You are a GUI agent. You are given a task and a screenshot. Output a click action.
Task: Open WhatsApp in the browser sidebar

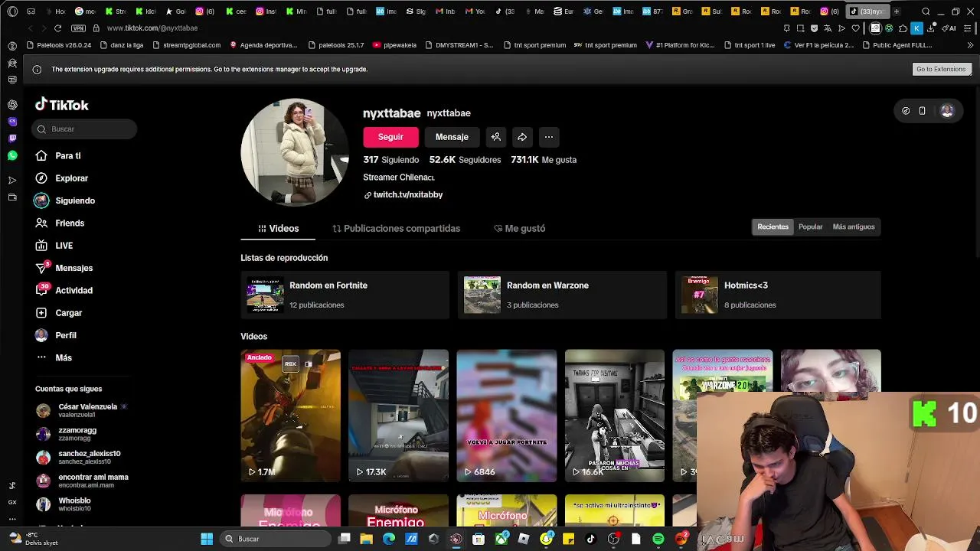[x=12, y=155]
